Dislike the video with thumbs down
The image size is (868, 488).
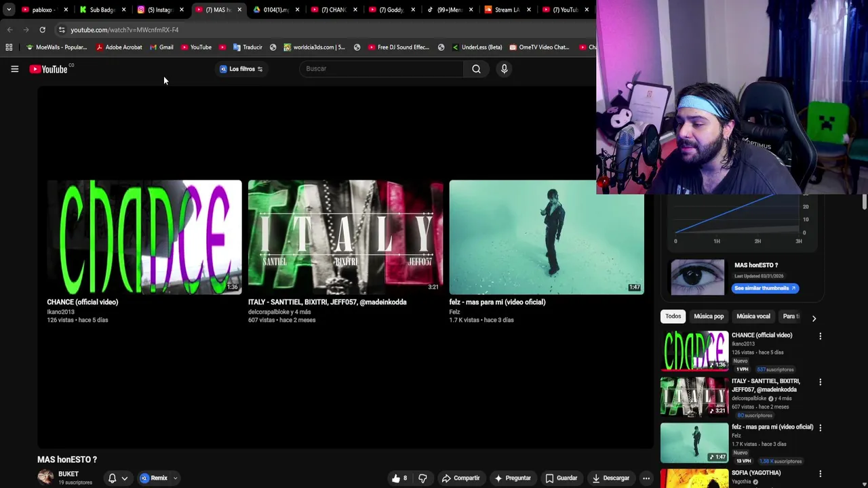(422, 478)
